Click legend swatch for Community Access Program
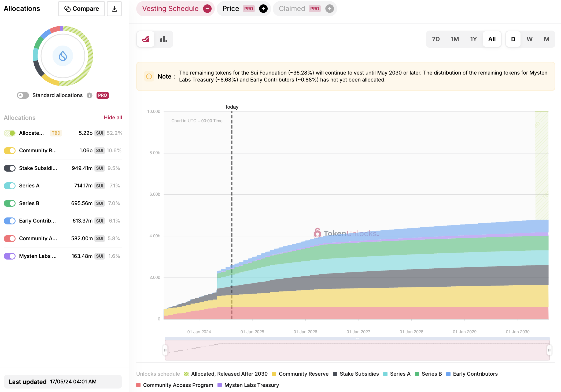 tap(138, 385)
